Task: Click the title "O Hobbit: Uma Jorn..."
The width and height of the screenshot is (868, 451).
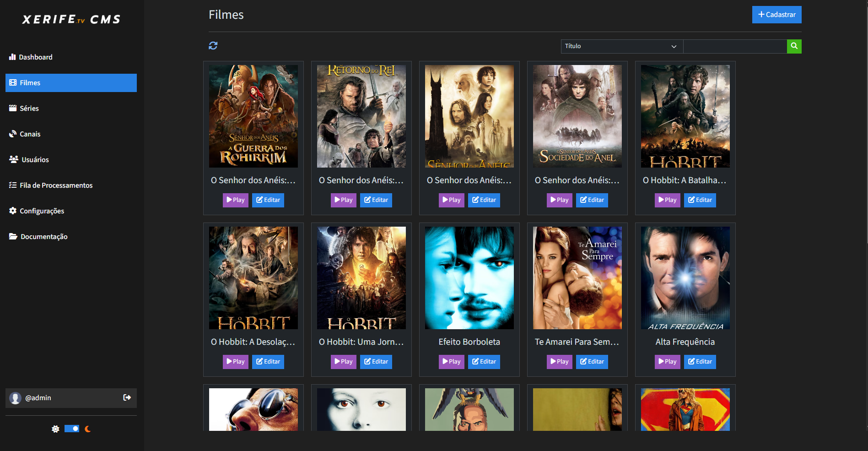Action: pos(361,342)
